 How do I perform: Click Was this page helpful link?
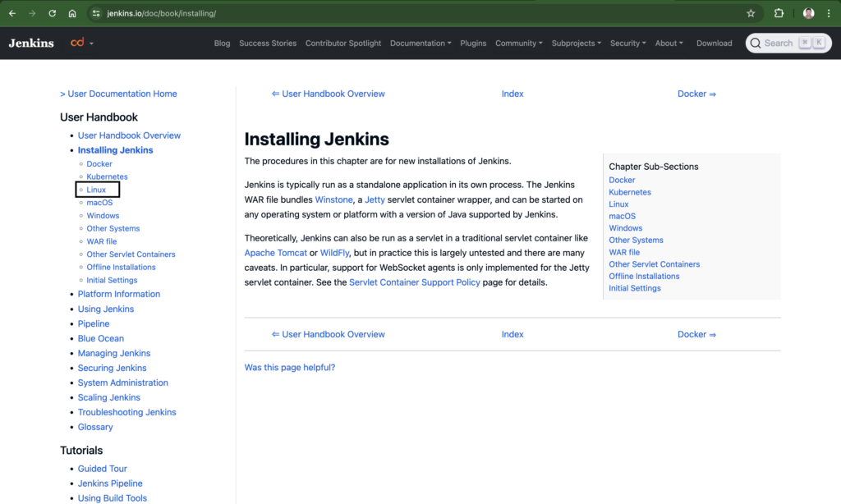point(290,367)
